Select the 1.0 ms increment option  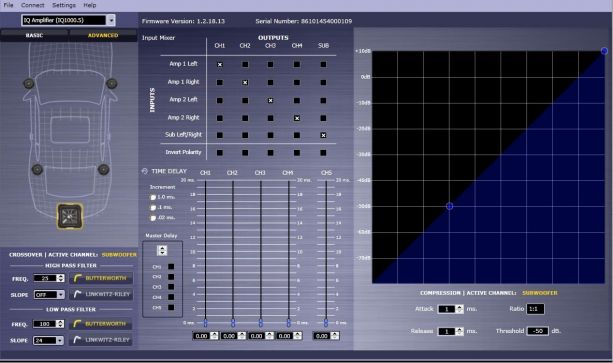[x=153, y=197]
